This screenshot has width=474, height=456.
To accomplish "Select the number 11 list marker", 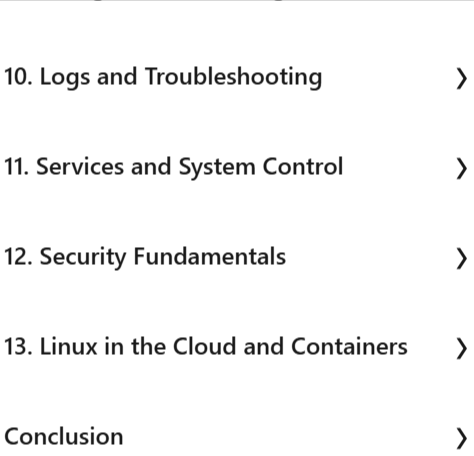I will [x=16, y=167].
